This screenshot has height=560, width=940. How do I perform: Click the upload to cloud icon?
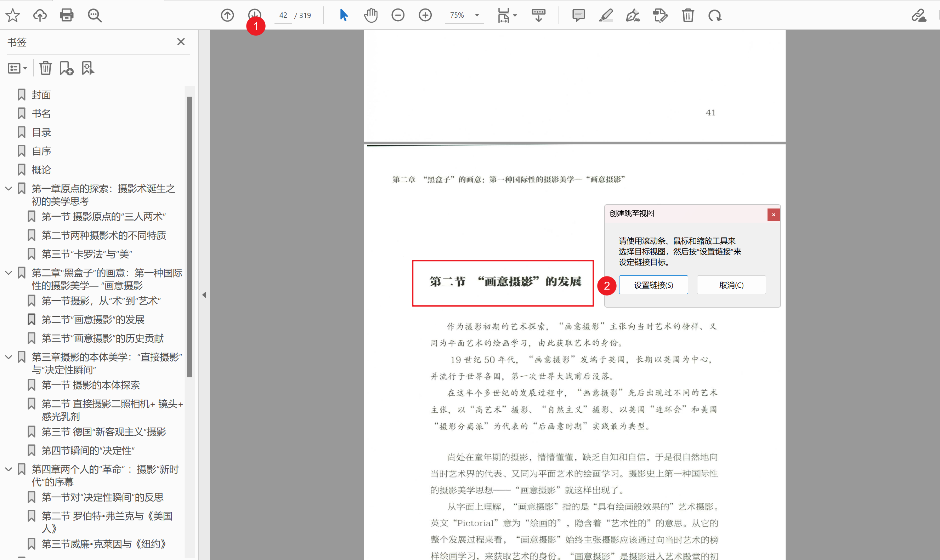click(x=40, y=15)
